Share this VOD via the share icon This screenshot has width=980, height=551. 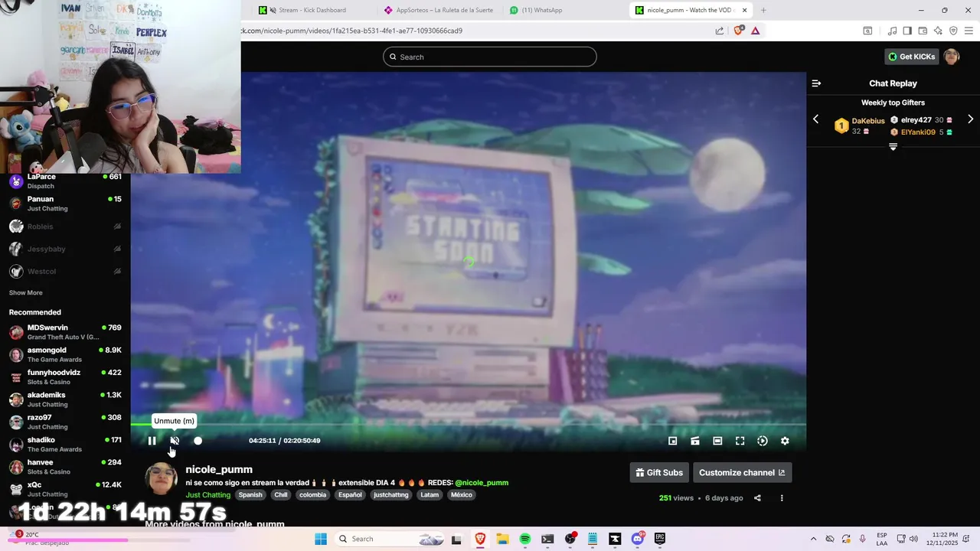pos(757,498)
